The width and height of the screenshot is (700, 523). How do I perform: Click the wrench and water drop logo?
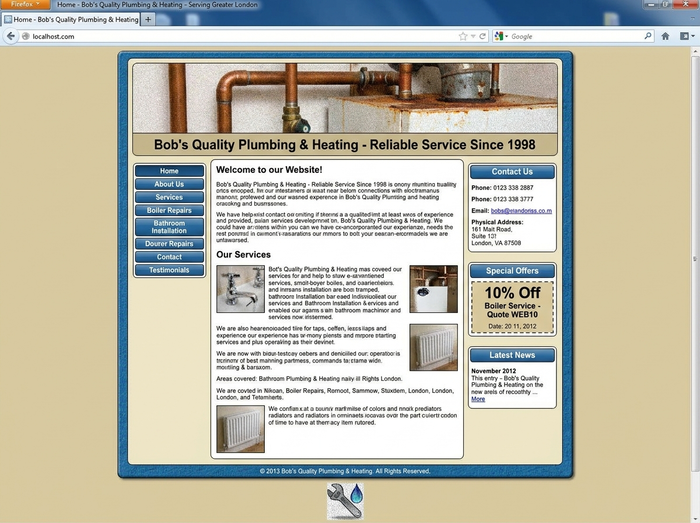coord(345,501)
